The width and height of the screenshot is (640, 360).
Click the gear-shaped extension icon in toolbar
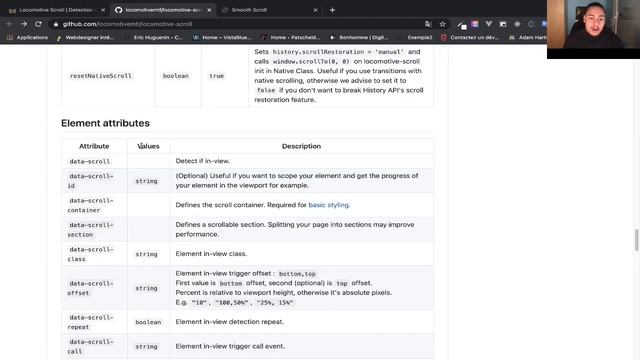517,24
